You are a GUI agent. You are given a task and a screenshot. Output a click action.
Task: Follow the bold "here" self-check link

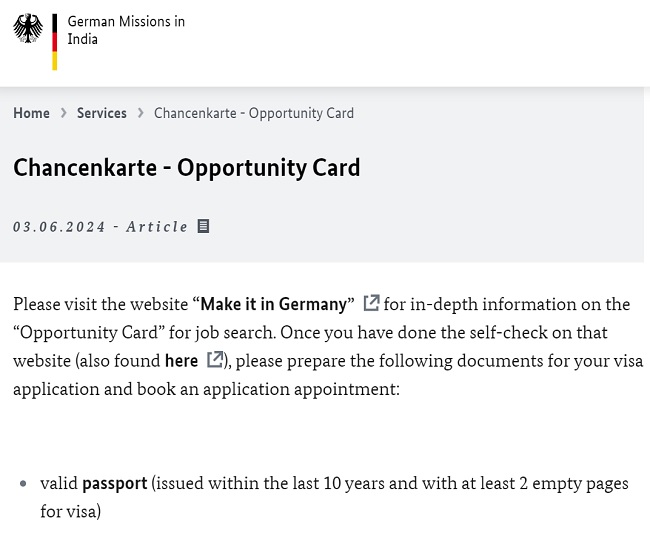tap(181, 360)
